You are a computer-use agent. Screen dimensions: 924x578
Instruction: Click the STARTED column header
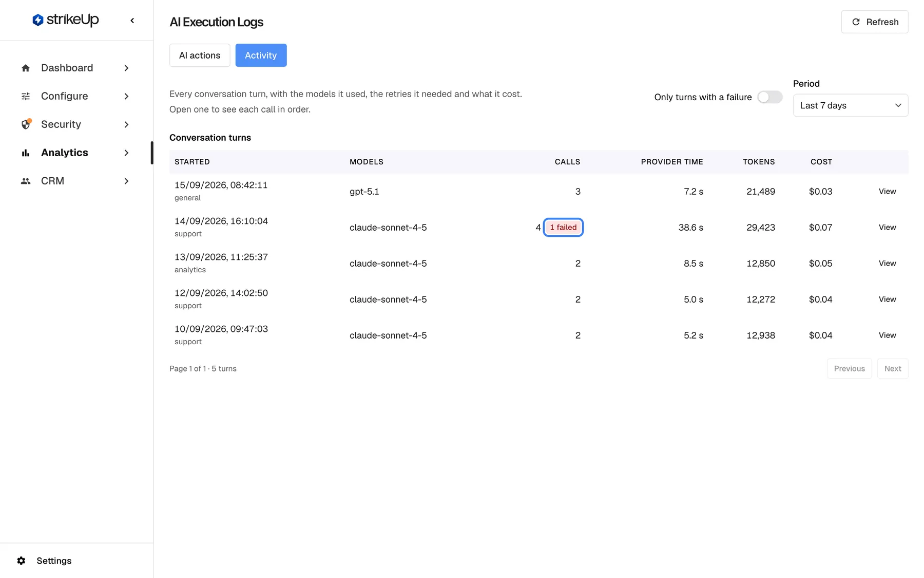click(192, 162)
